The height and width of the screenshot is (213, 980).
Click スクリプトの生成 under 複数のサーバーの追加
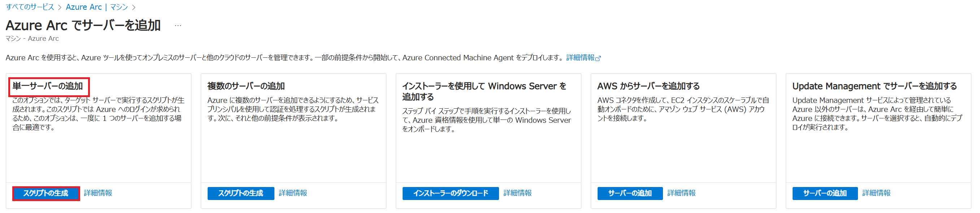(241, 193)
